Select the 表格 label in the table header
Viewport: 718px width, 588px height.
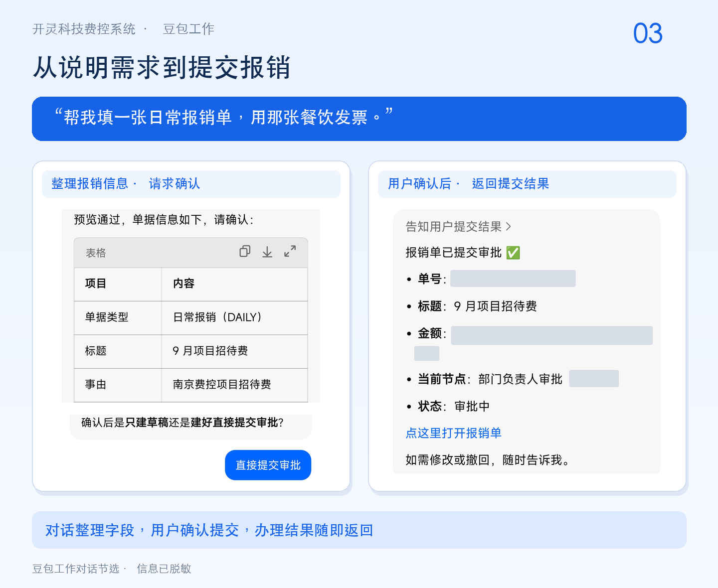[96, 253]
